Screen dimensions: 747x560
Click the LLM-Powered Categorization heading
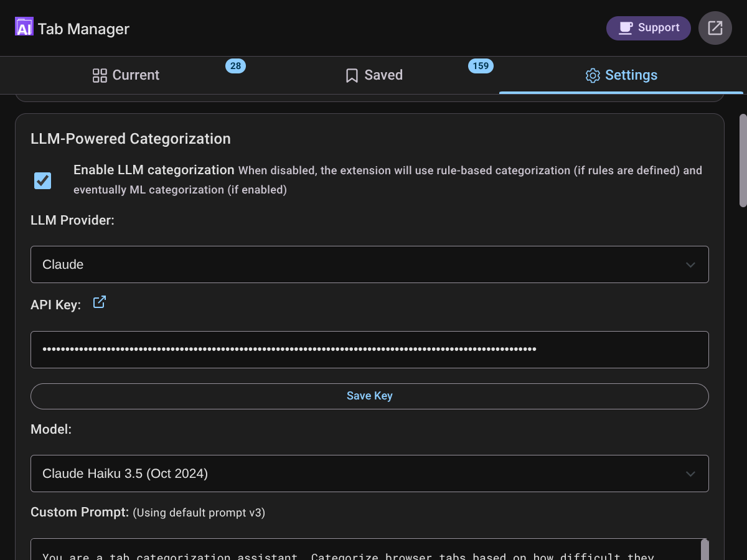pos(131,139)
